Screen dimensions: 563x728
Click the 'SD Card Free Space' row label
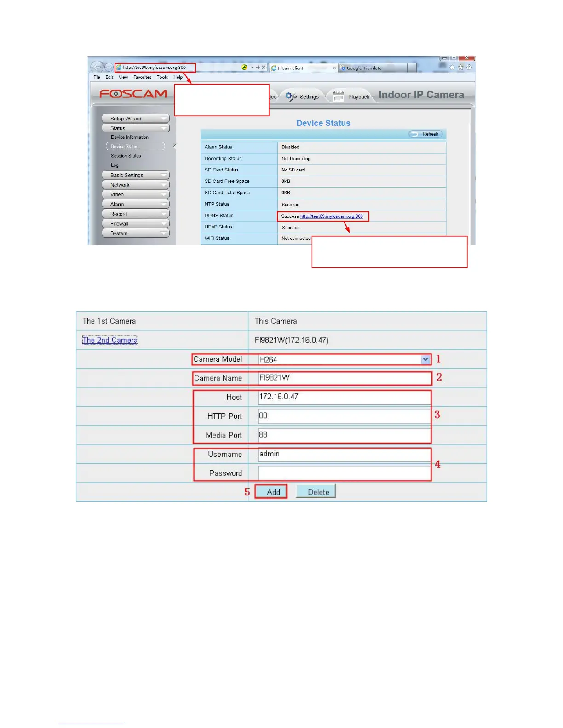[x=227, y=182]
